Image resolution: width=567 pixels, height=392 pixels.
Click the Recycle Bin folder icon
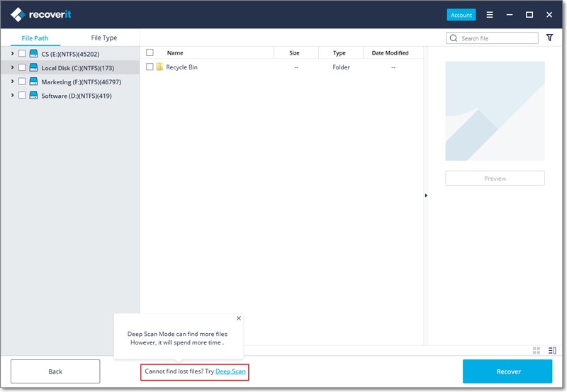coord(159,67)
